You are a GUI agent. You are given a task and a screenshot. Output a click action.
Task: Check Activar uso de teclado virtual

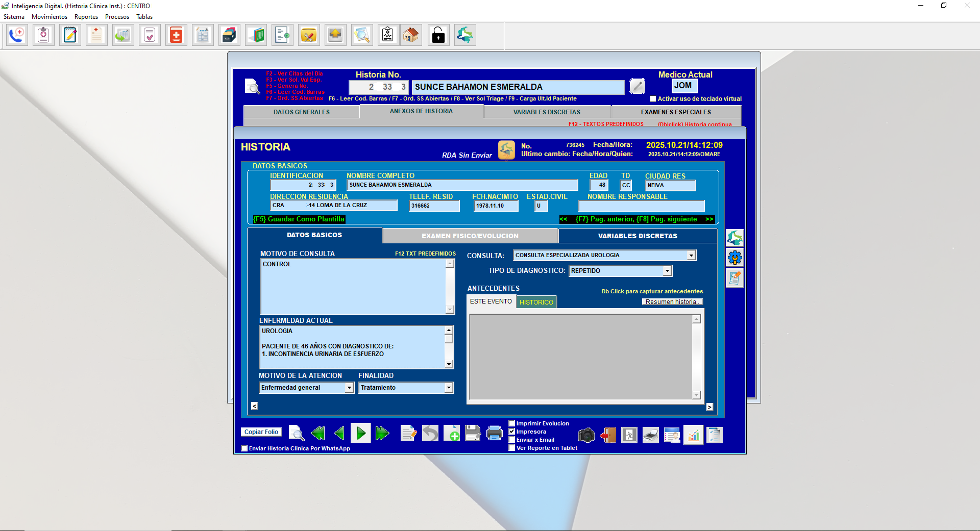(653, 99)
